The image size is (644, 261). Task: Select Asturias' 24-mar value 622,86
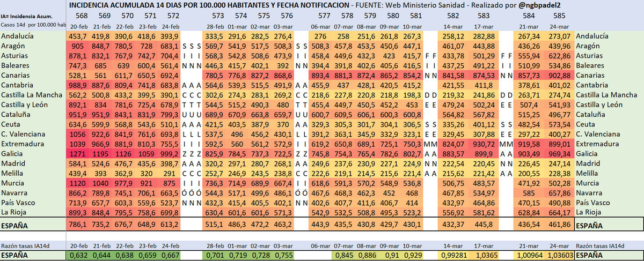pyautogui.click(x=559, y=56)
